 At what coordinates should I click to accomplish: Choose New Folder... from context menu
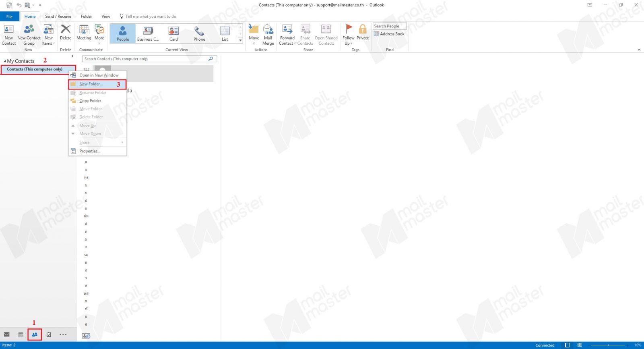97,84
